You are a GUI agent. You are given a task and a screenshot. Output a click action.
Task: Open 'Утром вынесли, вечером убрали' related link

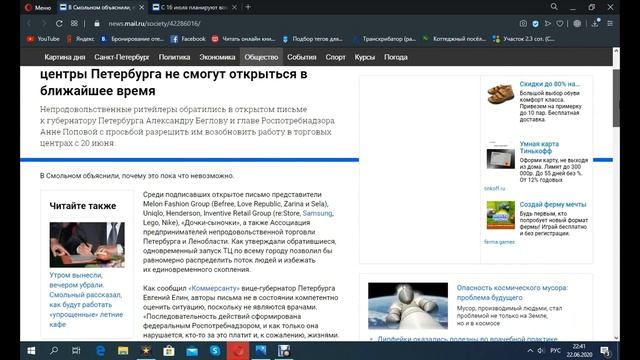pos(86,300)
